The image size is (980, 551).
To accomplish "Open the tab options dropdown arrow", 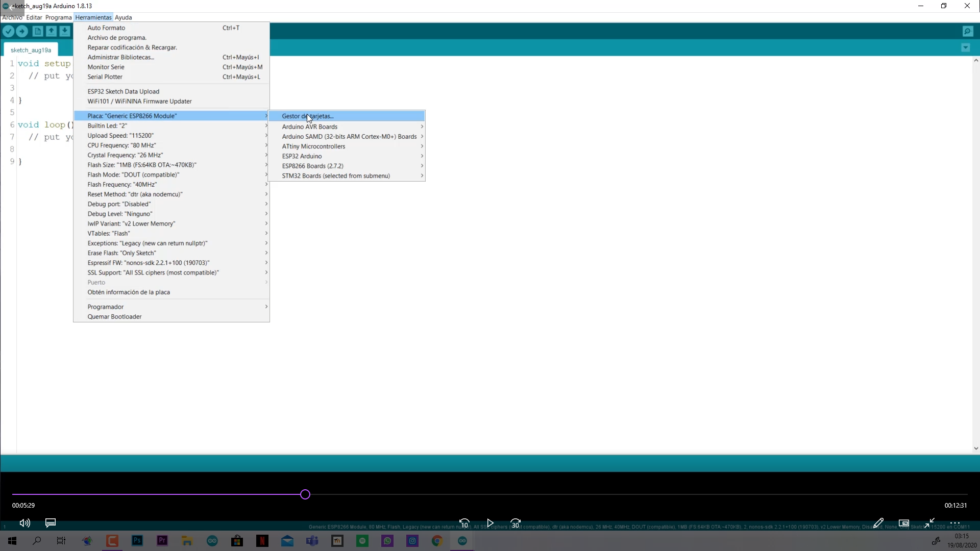I will pos(965,47).
